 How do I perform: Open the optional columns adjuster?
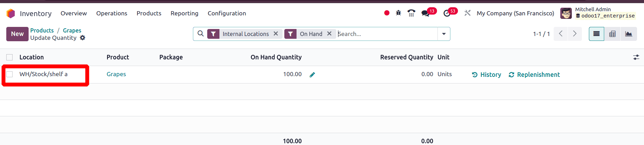coord(636,57)
